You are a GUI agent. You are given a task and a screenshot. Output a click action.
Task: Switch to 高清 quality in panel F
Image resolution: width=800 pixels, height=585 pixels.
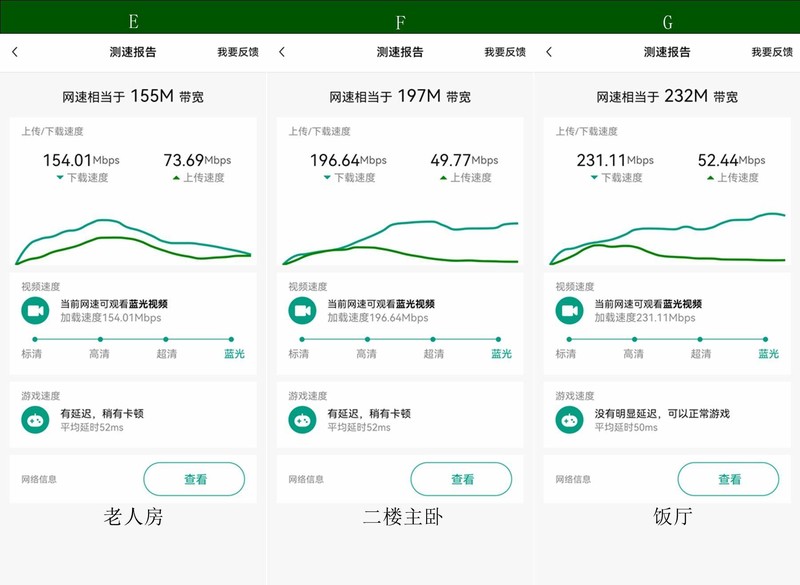pyautogui.click(x=368, y=354)
